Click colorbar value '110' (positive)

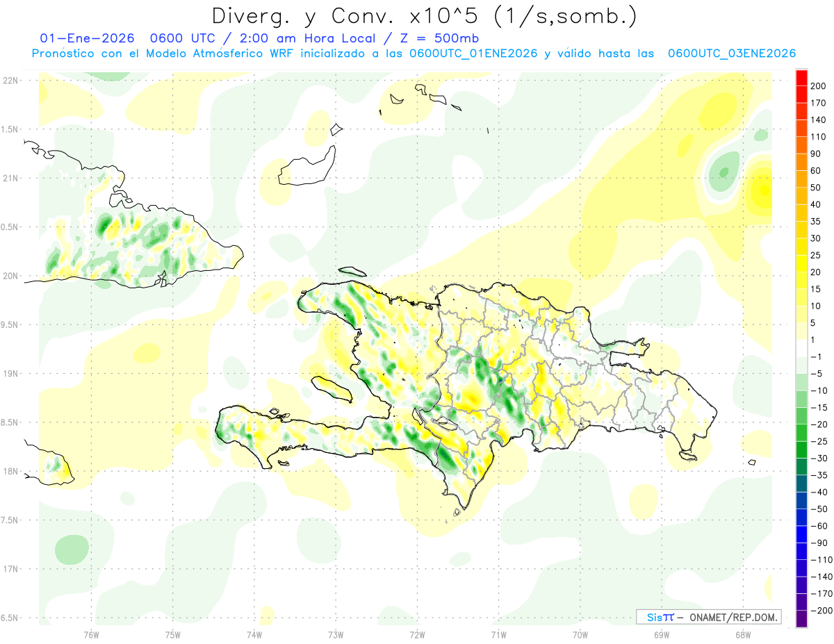coord(819,137)
